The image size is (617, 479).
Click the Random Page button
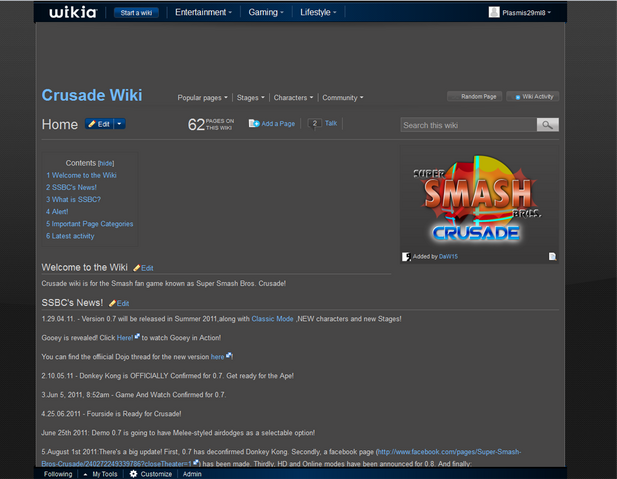point(475,96)
